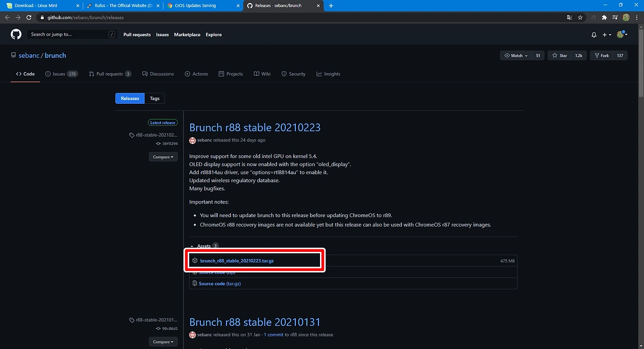
Task: Open the Brunch r88 stable 20210131 title
Action: pyautogui.click(x=255, y=322)
